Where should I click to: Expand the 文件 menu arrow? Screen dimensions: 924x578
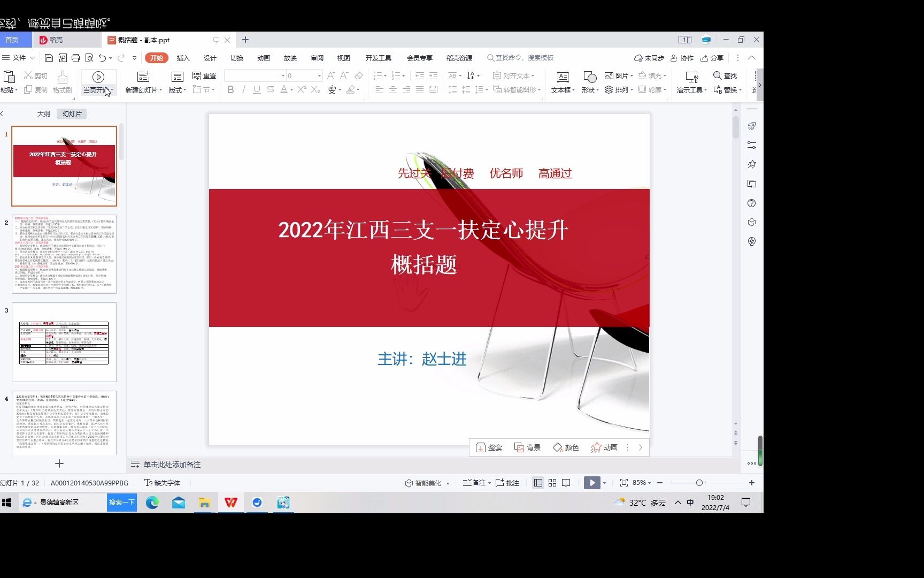[32, 58]
